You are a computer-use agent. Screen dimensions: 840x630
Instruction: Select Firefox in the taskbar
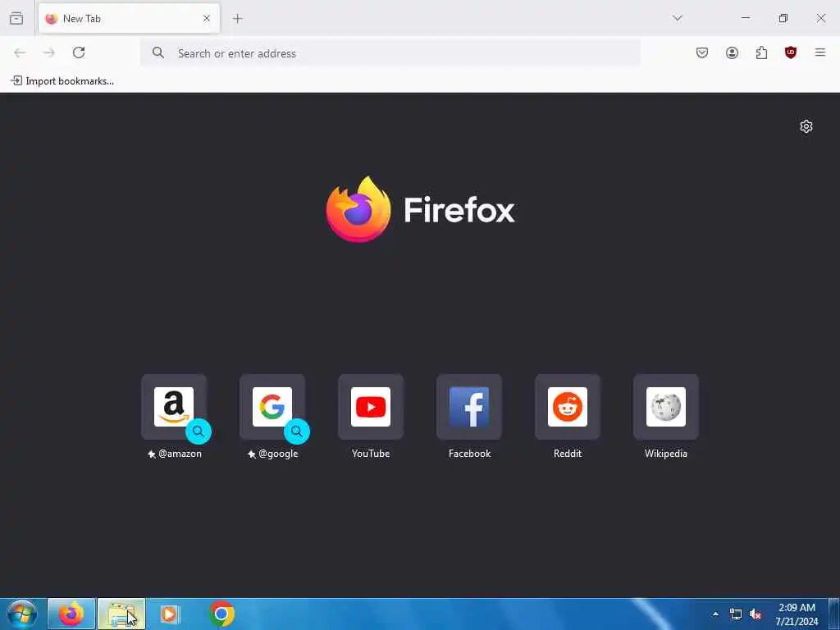pos(71,614)
